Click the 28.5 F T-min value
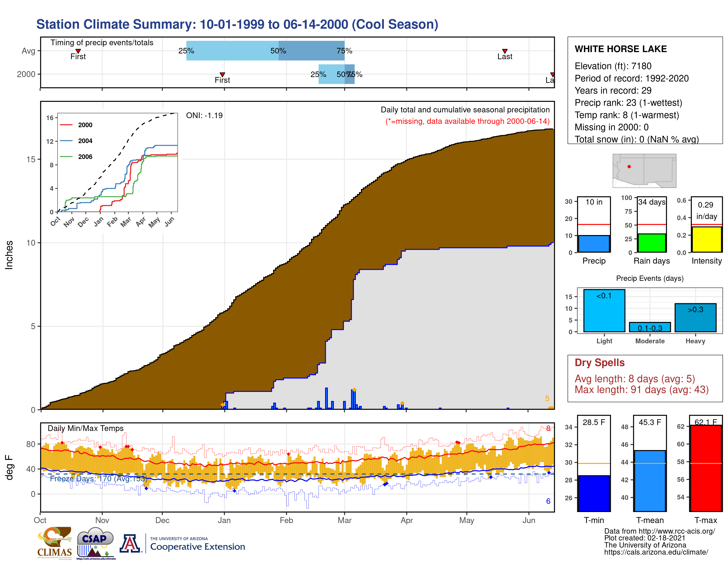 click(594, 422)
